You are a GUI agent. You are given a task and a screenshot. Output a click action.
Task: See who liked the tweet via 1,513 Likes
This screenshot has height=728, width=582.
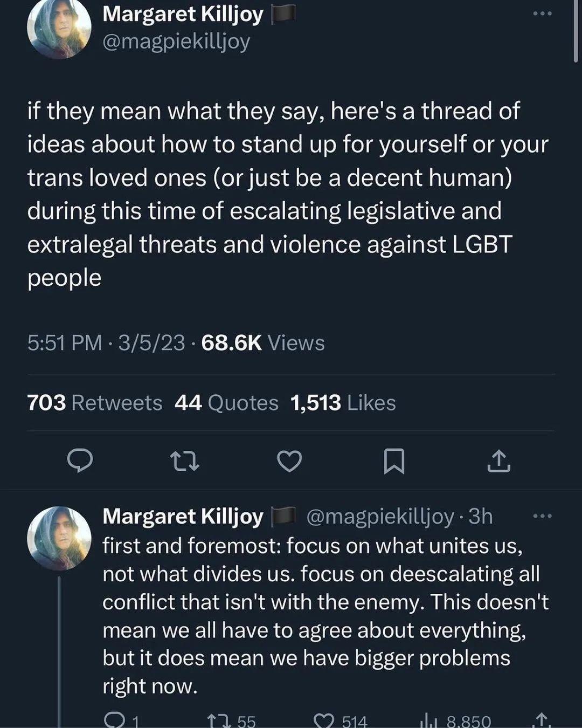342,402
